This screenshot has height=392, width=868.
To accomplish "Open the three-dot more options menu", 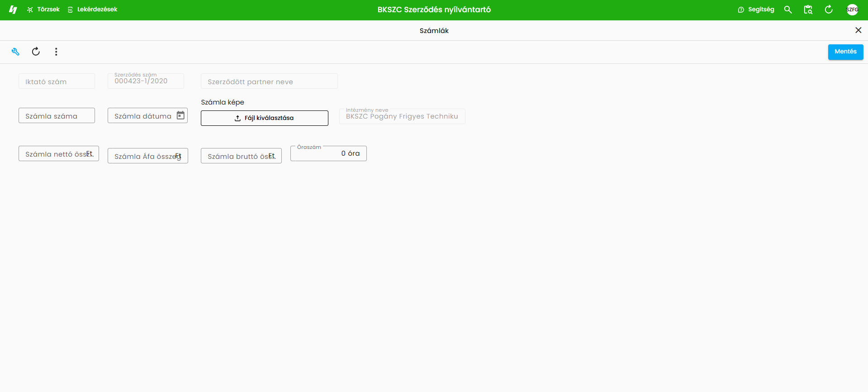I will click(56, 52).
